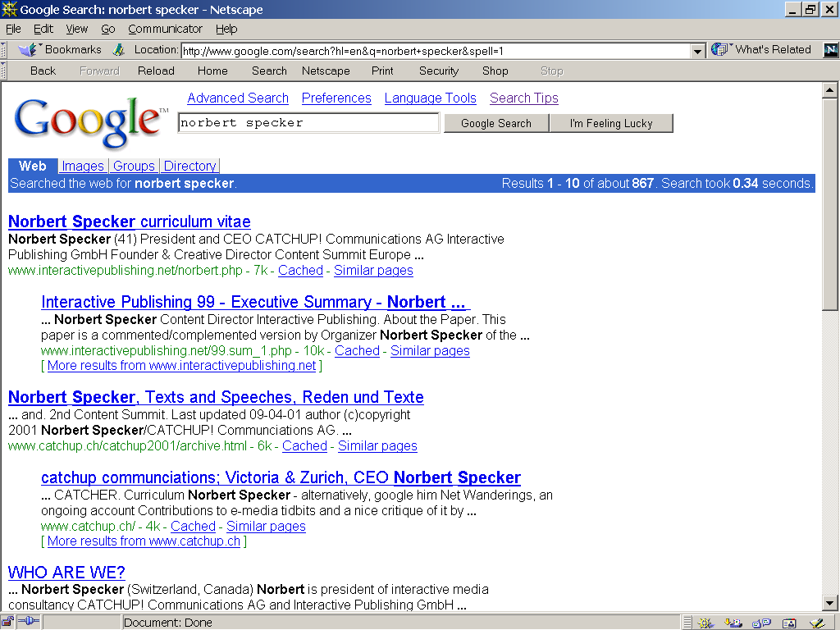This screenshot has width=840, height=630.
Task: Click the Shop toolbar button
Action: coord(495,71)
